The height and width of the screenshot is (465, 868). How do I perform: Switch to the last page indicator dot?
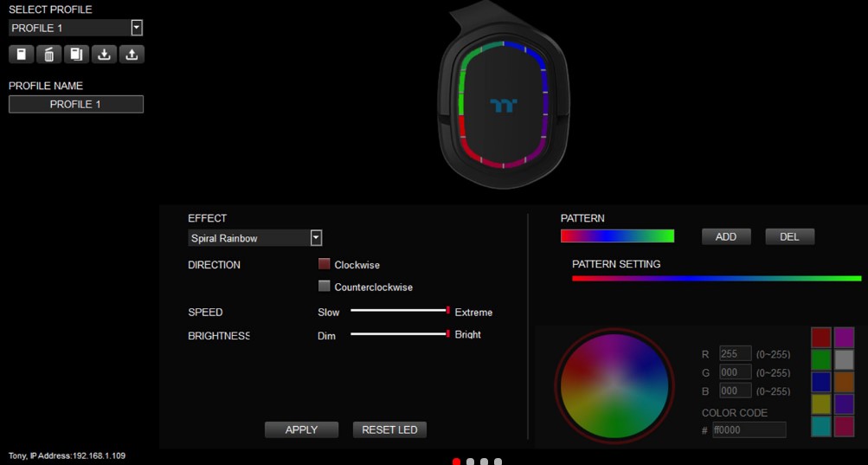pyautogui.click(x=498, y=462)
